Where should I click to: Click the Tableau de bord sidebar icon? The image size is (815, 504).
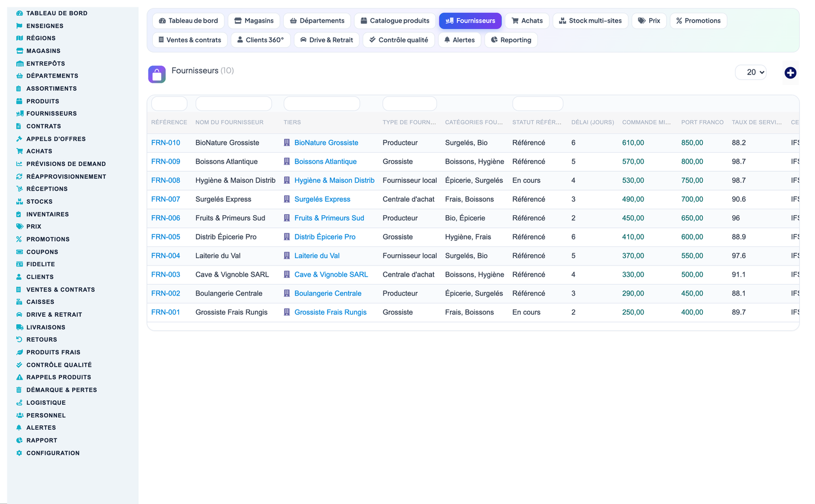[20, 13]
